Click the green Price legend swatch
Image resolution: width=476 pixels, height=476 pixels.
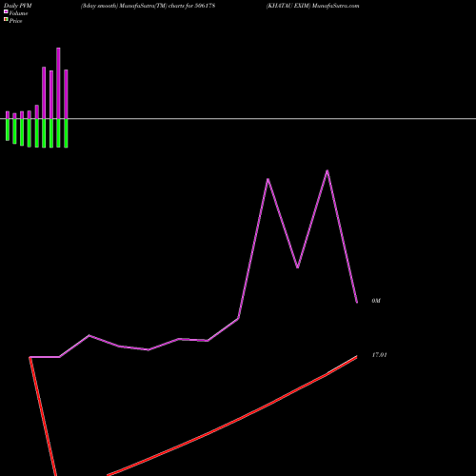click(x=6, y=19)
